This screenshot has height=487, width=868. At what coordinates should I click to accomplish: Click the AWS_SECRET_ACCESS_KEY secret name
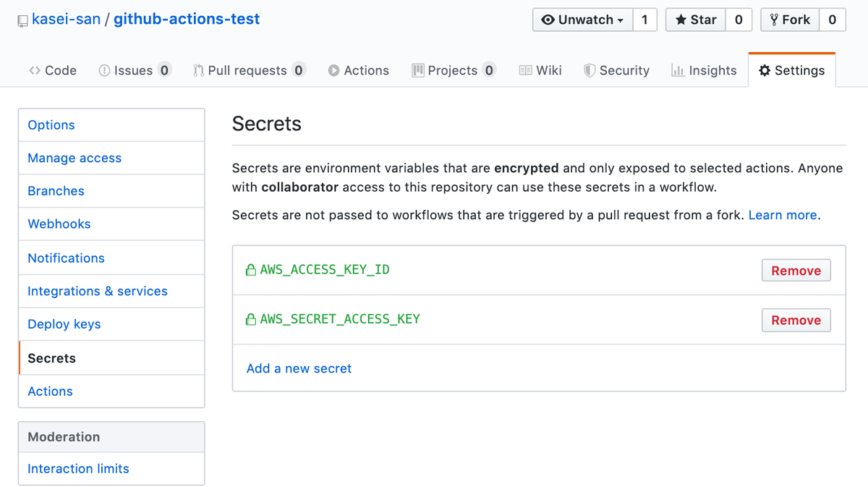[x=340, y=319]
